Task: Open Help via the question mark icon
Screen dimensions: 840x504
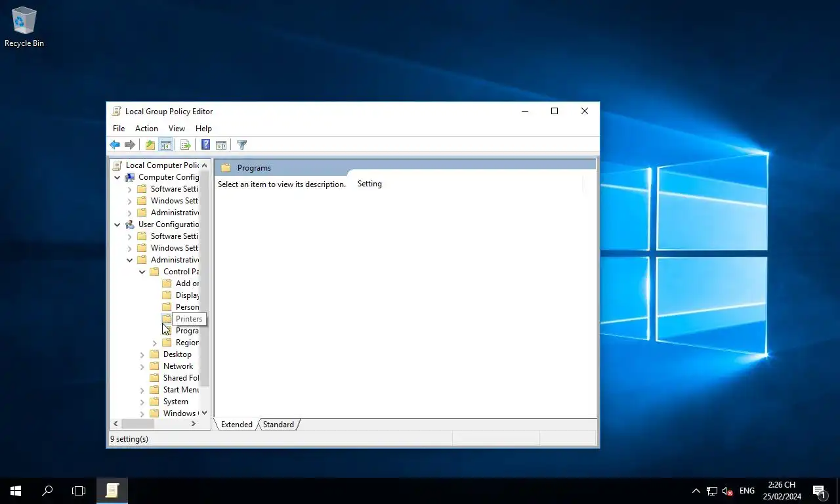Action: tap(205, 145)
